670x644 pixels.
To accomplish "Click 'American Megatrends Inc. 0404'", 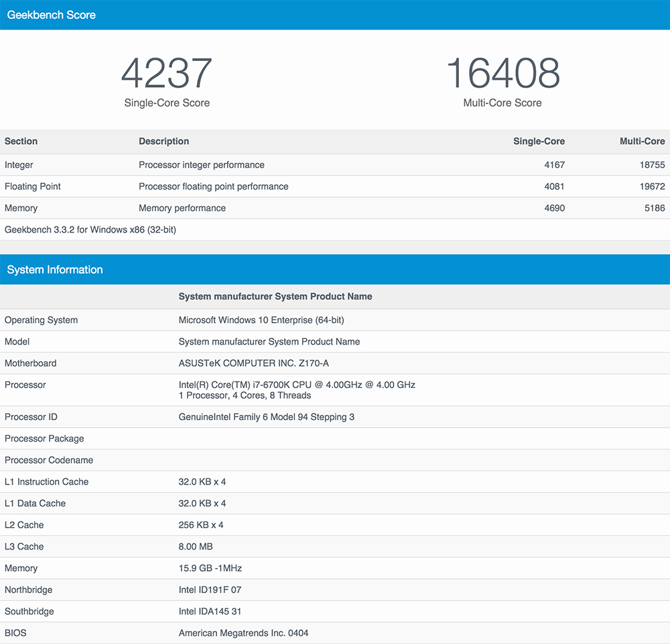I will pos(244,633).
